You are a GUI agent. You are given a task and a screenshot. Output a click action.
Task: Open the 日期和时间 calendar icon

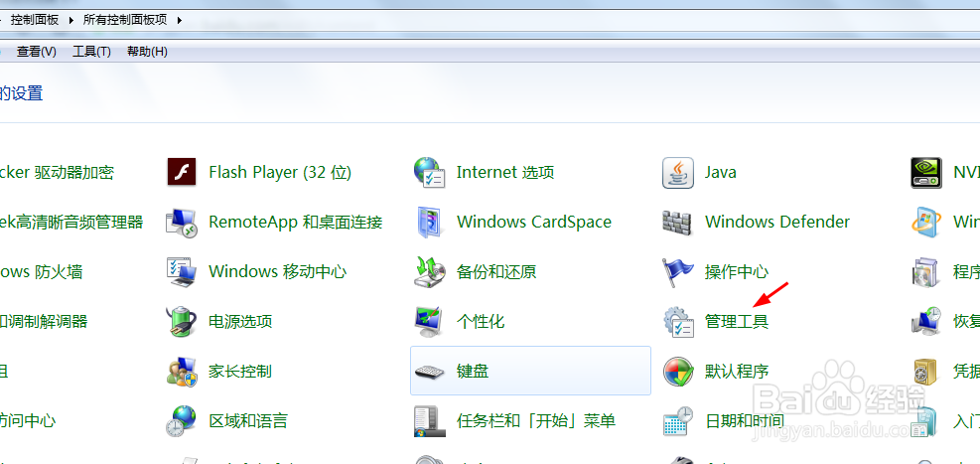(x=677, y=421)
